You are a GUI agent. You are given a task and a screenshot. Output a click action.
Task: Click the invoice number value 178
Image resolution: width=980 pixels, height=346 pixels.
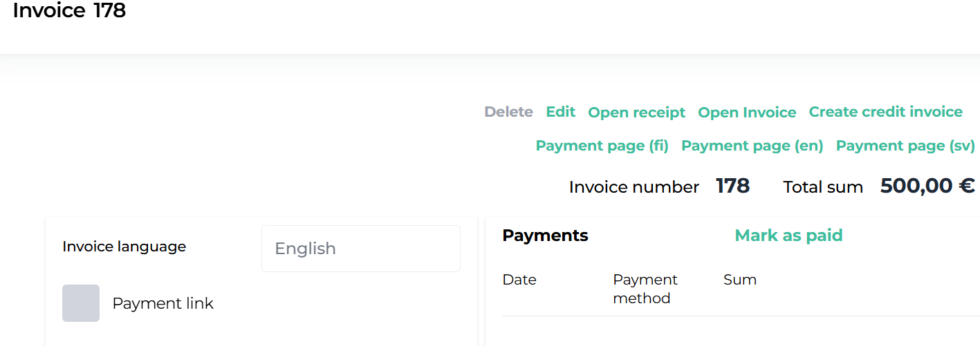coord(732,186)
